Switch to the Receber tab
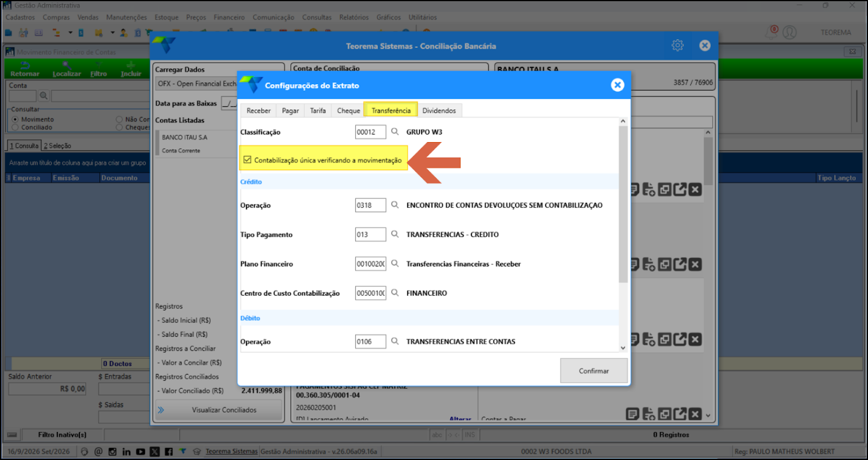868x460 pixels. (x=259, y=110)
